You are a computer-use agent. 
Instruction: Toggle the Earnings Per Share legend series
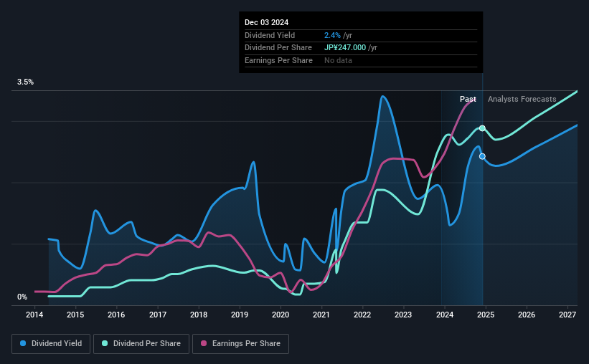240,344
